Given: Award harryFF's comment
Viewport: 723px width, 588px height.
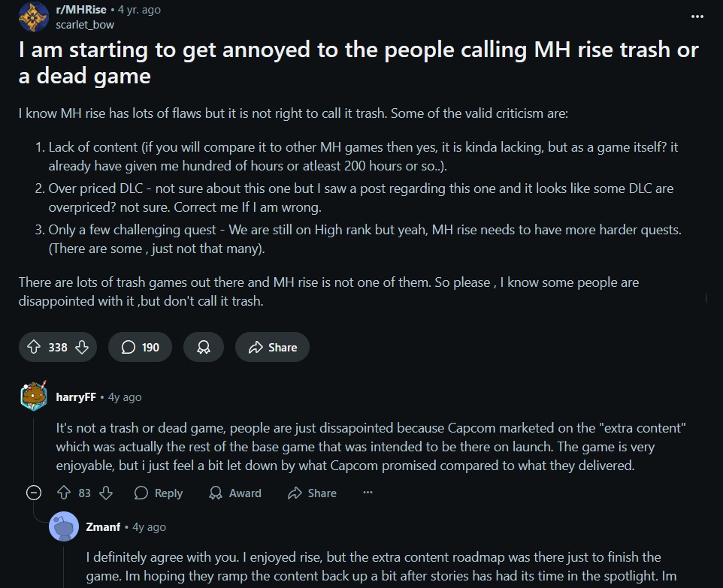Looking at the screenshot, I should [235, 493].
